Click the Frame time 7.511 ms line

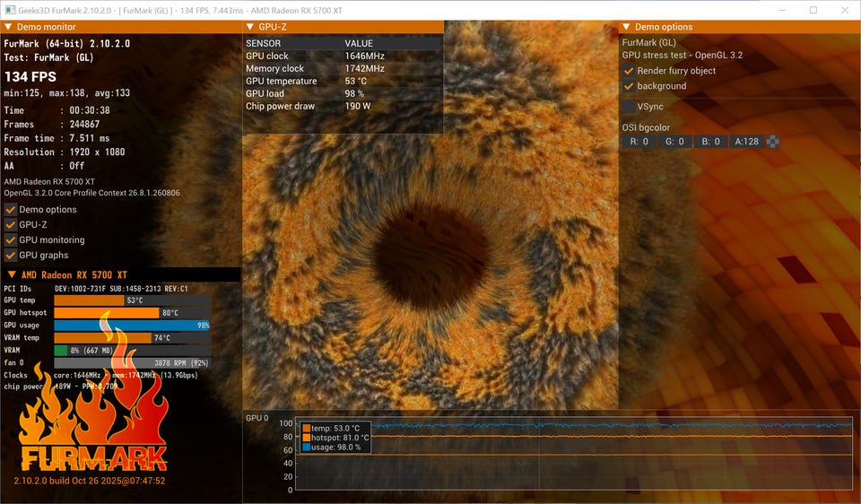pos(57,138)
